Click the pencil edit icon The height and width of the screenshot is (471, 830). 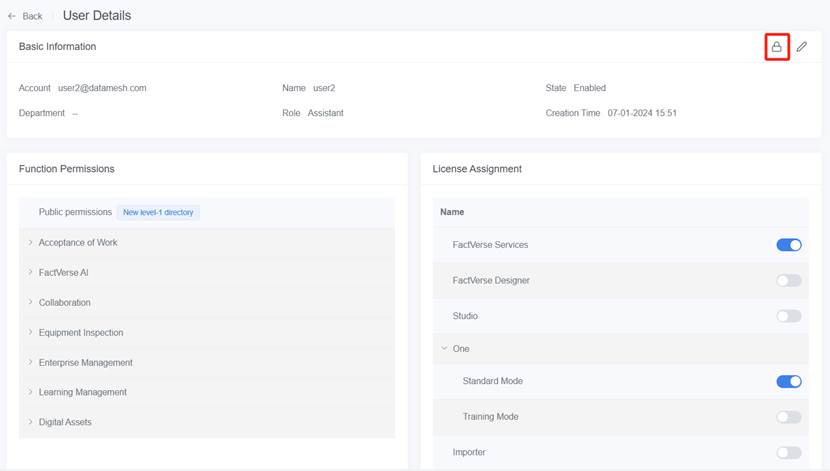802,47
